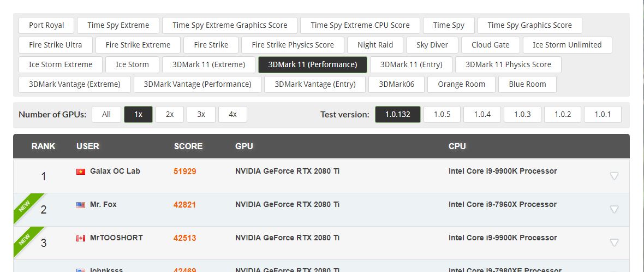Expand details for the Mr. Fox row

(614, 210)
